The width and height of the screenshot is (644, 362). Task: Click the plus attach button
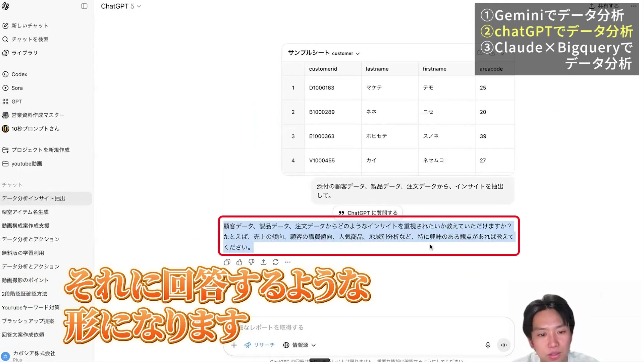[234, 345]
